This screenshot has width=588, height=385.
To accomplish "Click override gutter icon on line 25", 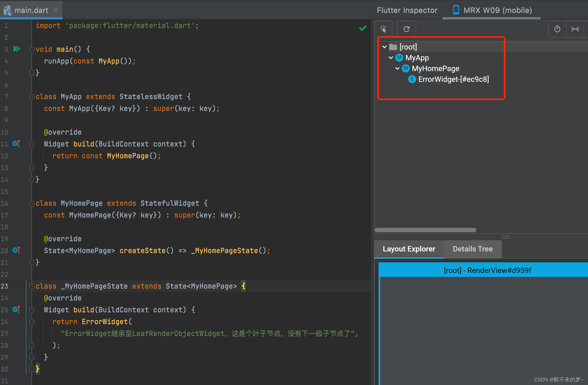I will pos(16,310).
